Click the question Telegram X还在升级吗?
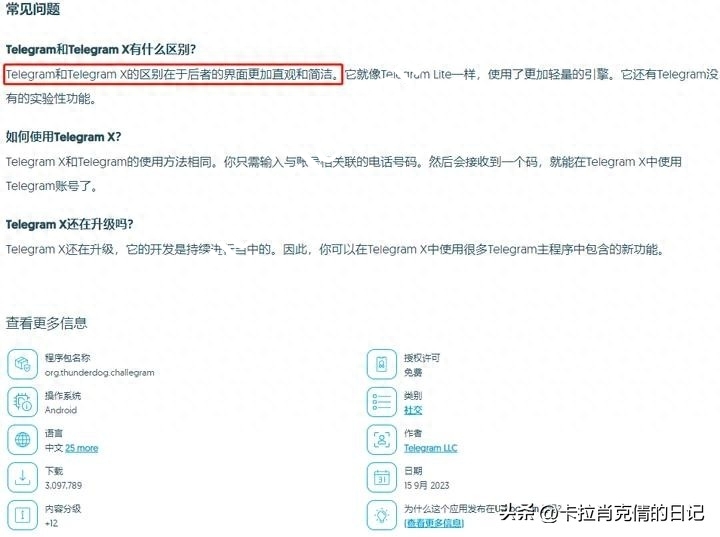720x537 pixels. click(69, 224)
